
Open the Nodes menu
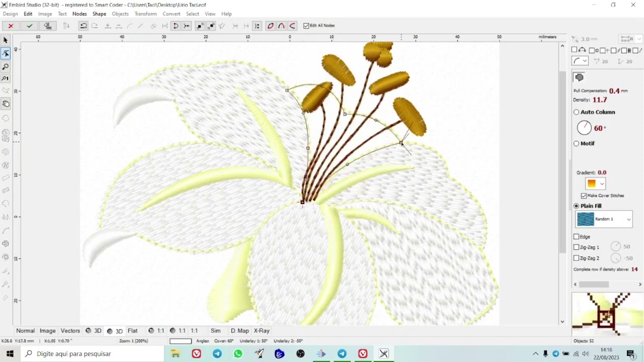click(79, 14)
